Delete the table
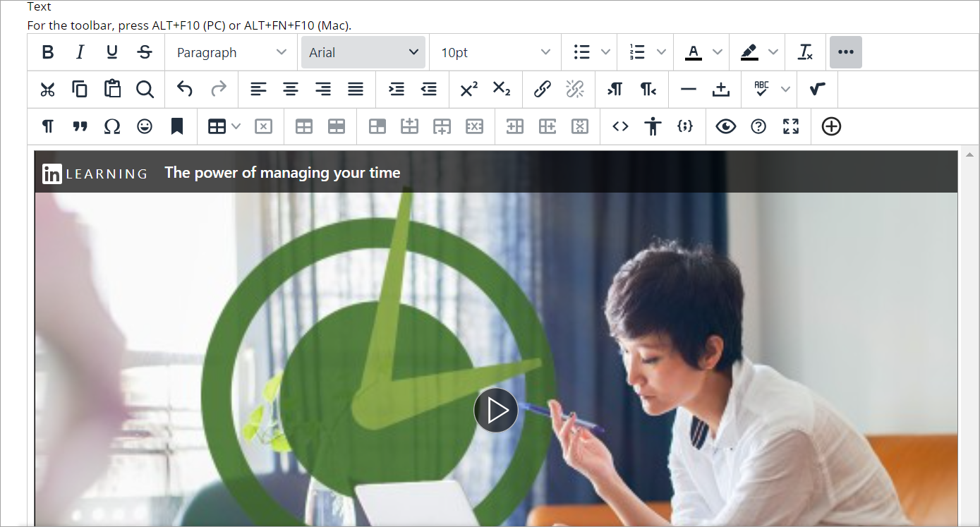The width and height of the screenshot is (980, 527). coord(263,126)
